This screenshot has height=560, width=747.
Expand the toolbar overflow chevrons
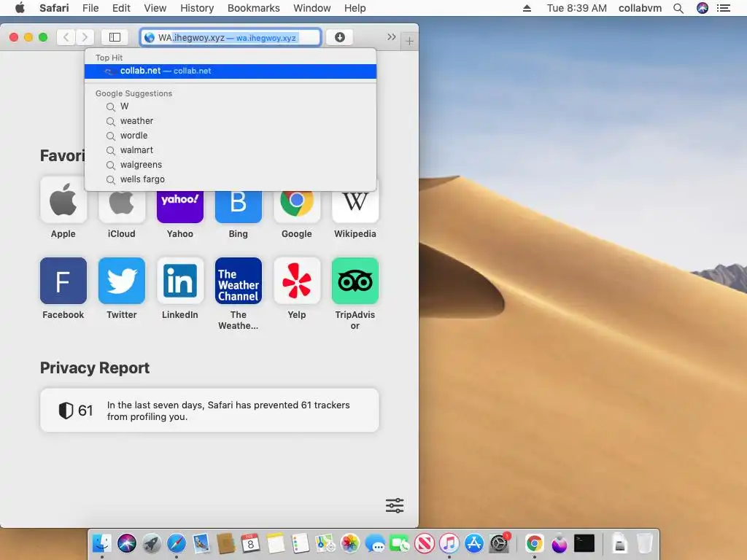point(391,37)
